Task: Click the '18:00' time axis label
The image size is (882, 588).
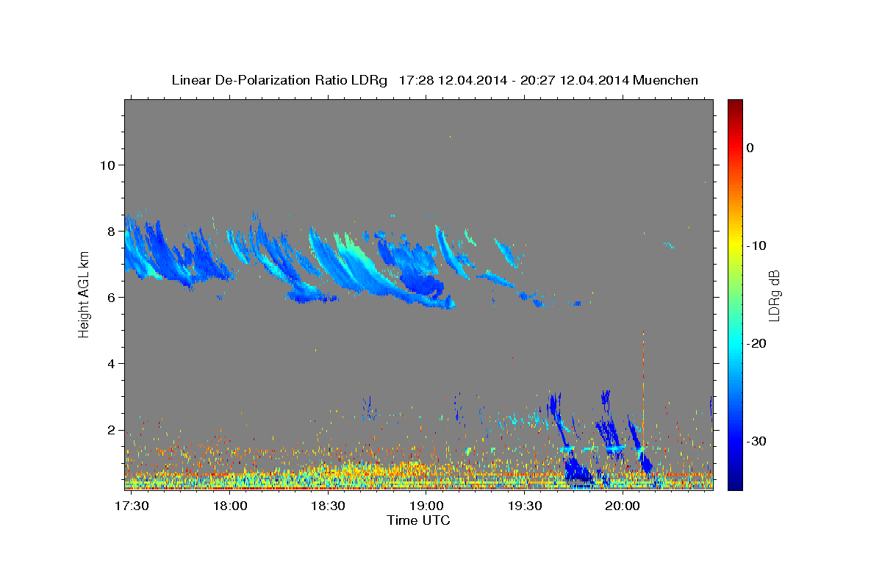Action: pos(230,506)
